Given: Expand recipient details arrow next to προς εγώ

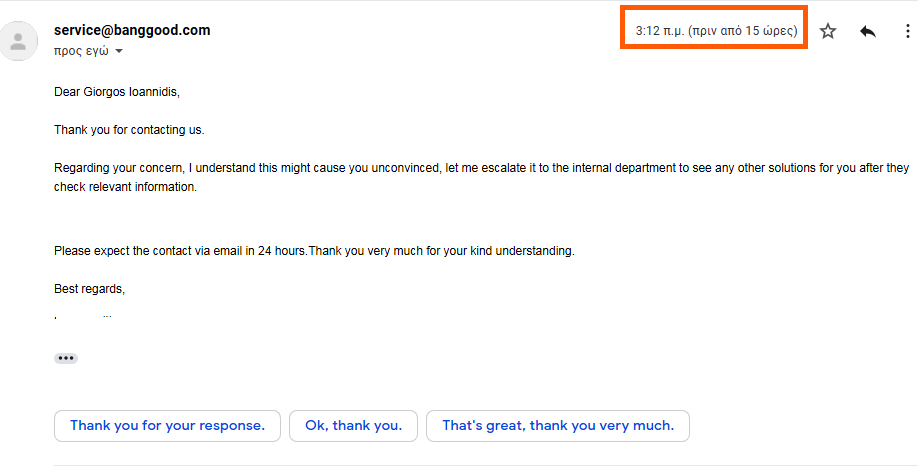Looking at the screenshot, I should pos(119,51).
